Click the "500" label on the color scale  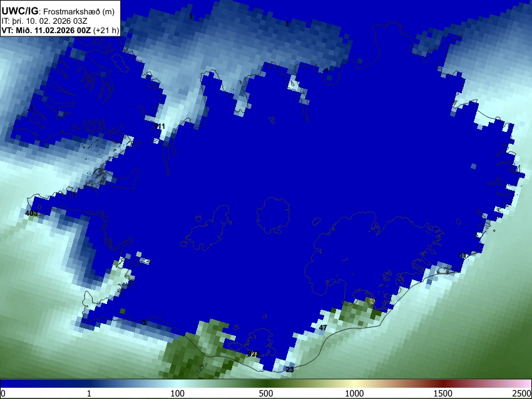coord(265,393)
